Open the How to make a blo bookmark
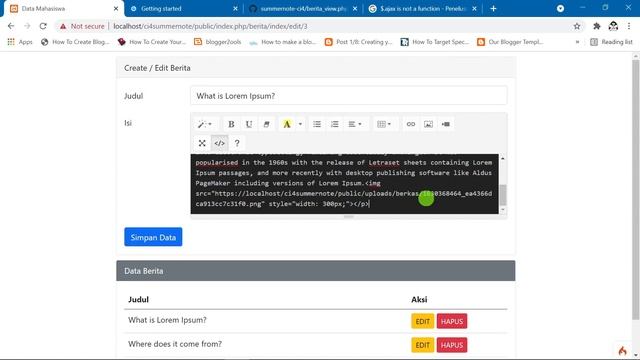640x360 pixels. click(x=283, y=42)
